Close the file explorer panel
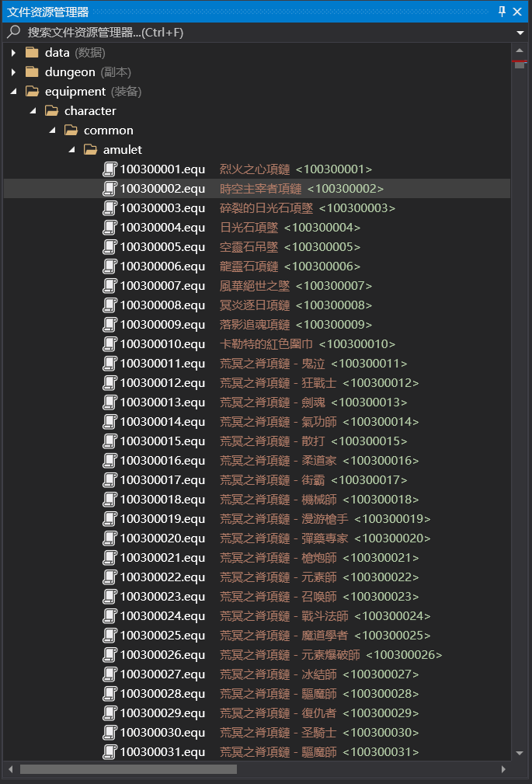The width and height of the screenshot is (532, 784). point(517,12)
